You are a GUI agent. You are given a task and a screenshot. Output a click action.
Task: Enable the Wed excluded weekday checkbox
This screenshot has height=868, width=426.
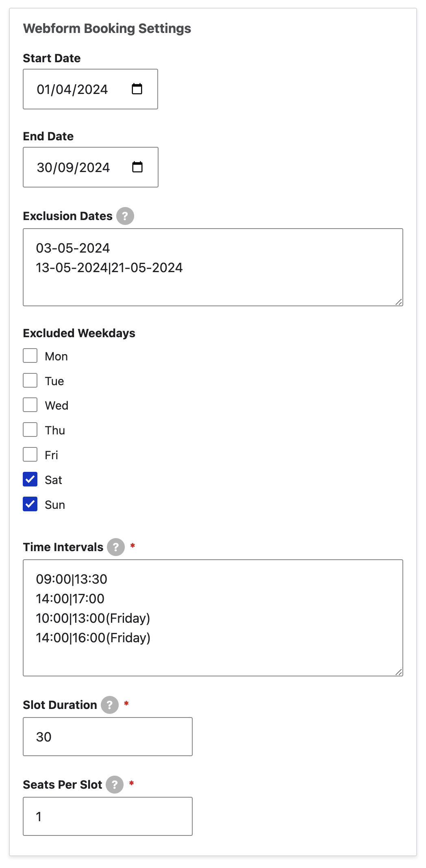point(30,405)
